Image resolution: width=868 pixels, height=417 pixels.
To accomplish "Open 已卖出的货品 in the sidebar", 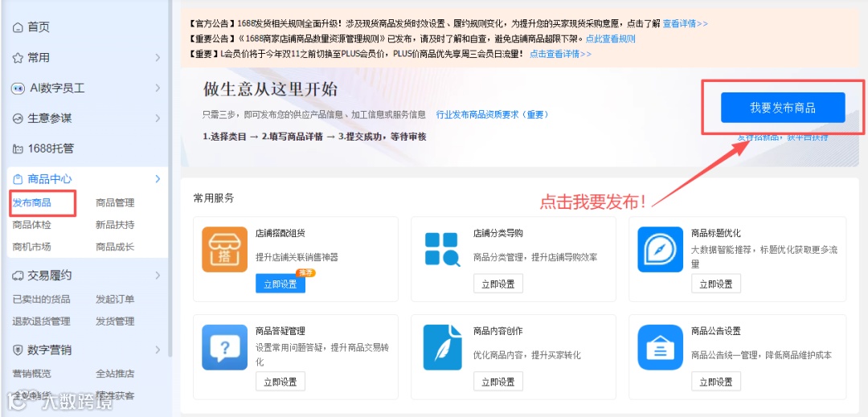I will click(42, 299).
